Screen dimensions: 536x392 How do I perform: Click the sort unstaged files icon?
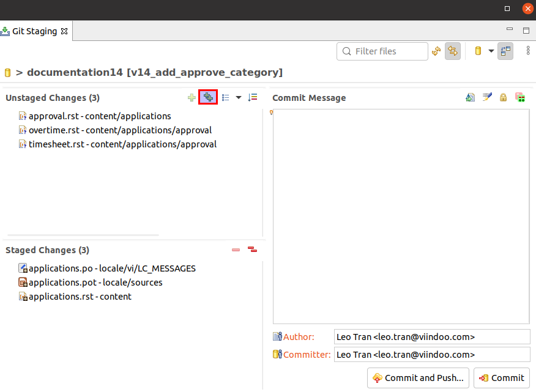pos(252,97)
